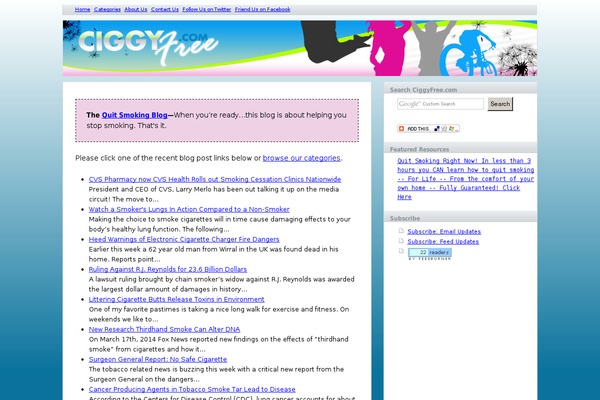
Task: Select the Featured Resources heading
Action: [x=419, y=149]
